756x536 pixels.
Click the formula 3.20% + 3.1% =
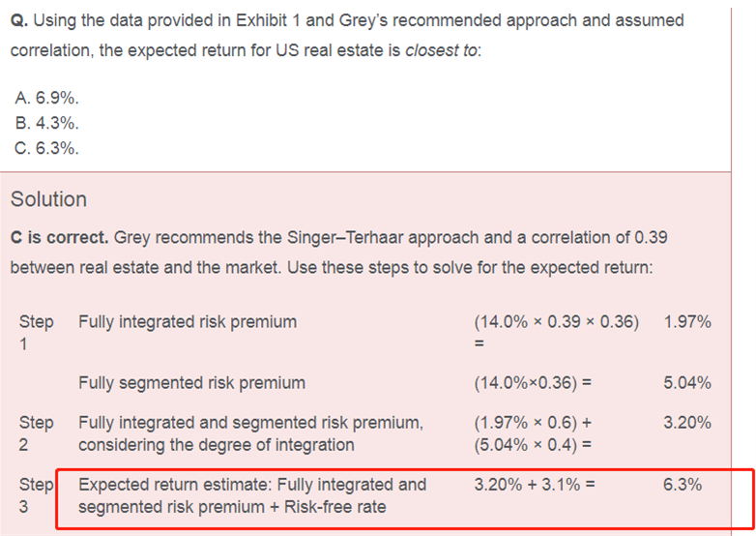535,485
